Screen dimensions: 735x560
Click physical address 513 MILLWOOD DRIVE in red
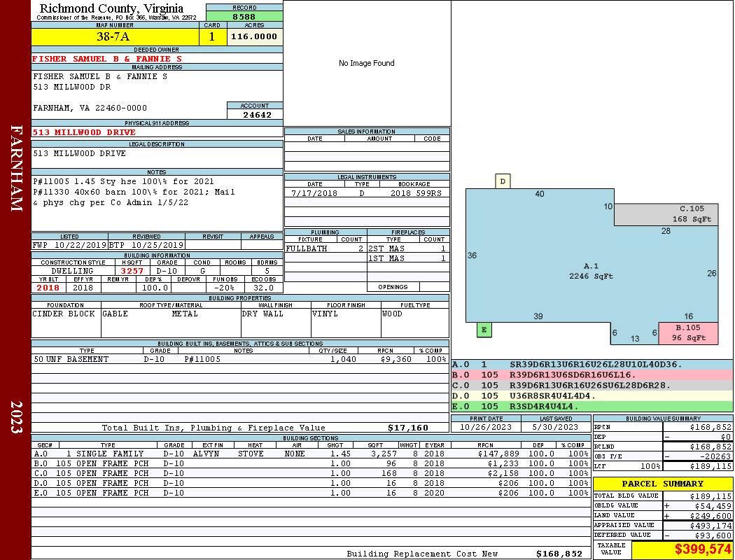(x=84, y=132)
